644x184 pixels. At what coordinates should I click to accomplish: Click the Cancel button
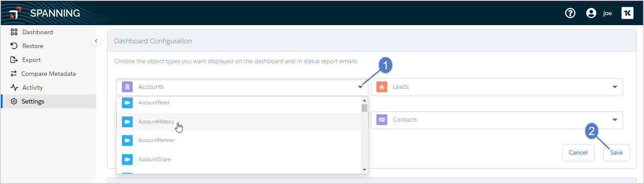point(578,152)
